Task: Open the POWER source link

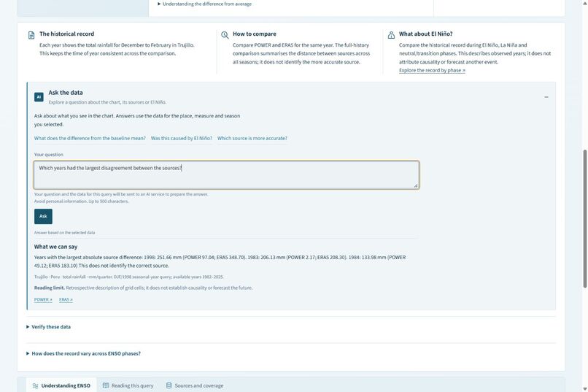Action: (x=43, y=299)
